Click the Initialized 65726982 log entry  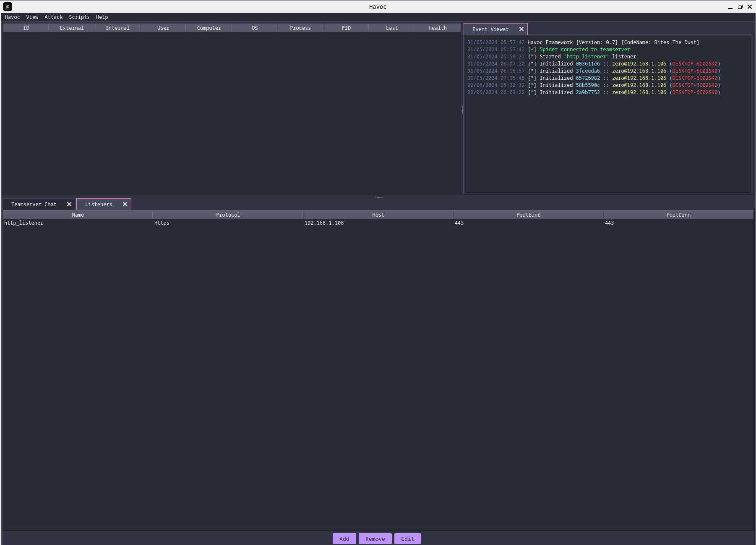point(594,78)
